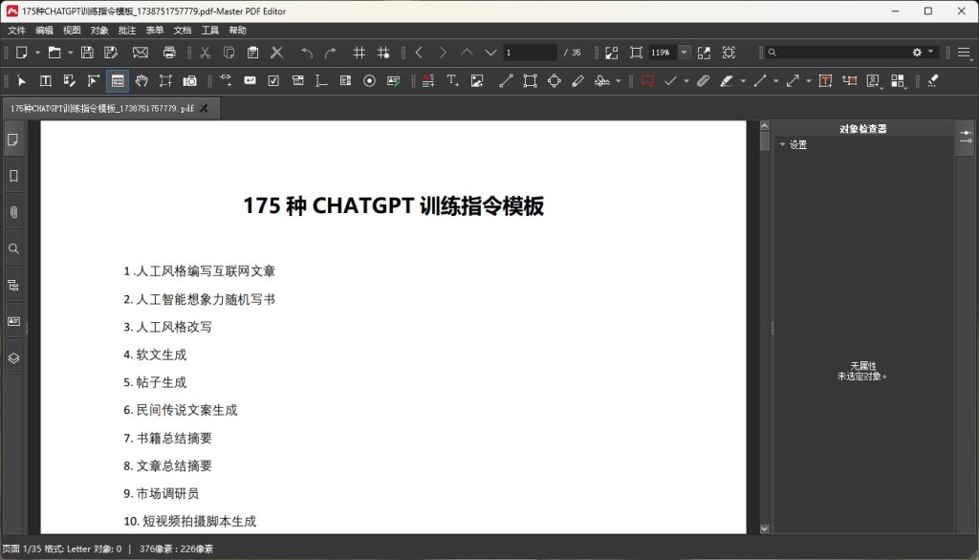The image size is (979, 560).
Task: Open the 文件 menu
Action: click(16, 31)
